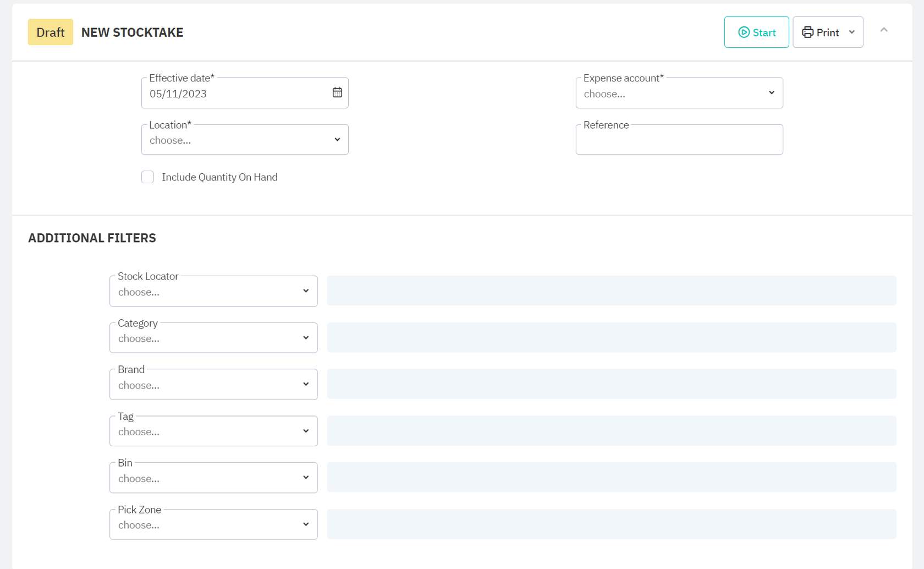Expand the Category filter dropdown
The height and width of the screenshot is (569, 924).
[x=213, y=338]
